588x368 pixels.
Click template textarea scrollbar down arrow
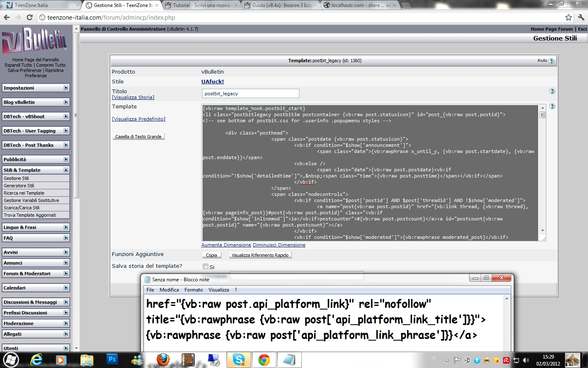click(543, 231)
